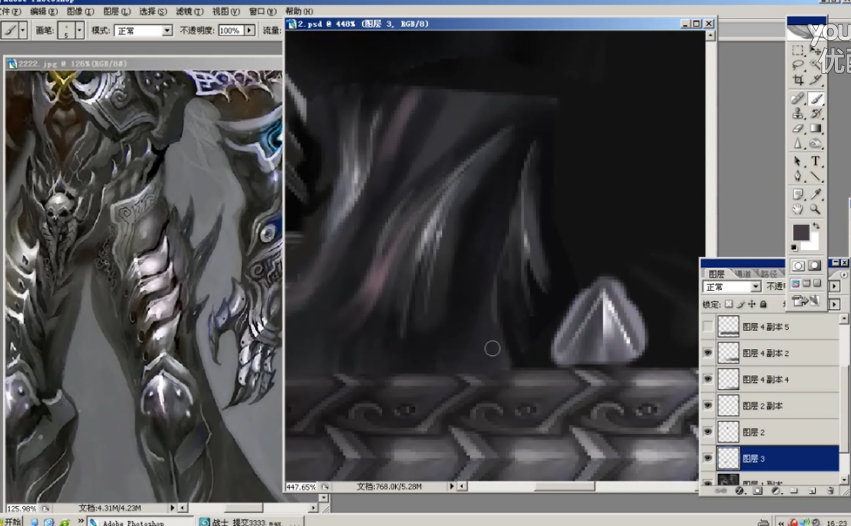This screenshot has height=526, width=851.
Task: Toggle visibility of selected 图层 3
Action: [708, 458]
